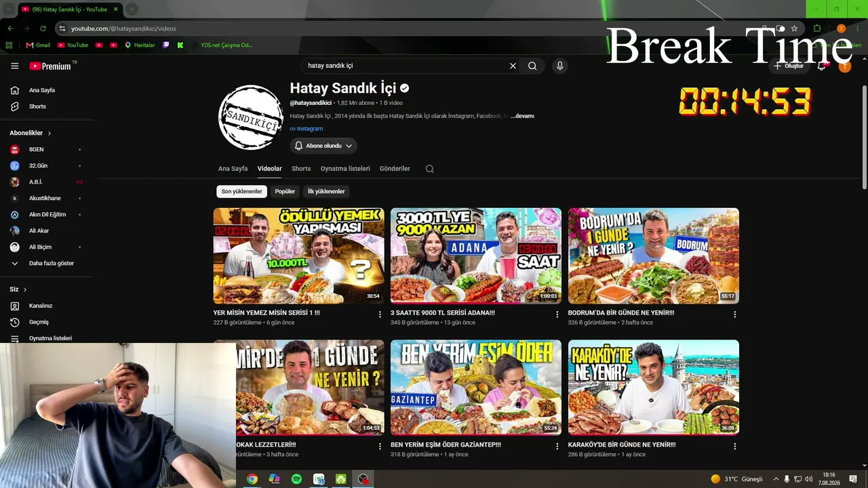This screenshot has height=488, width=868.
Task: Start voice search with microphone
Action: [559, 66]
